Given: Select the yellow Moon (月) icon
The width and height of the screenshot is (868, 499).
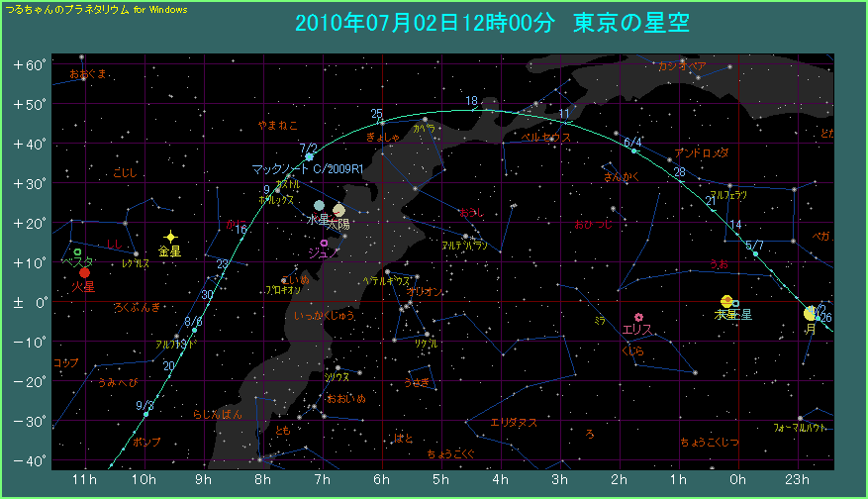Looking at the screenshot, I should (810, 313).
